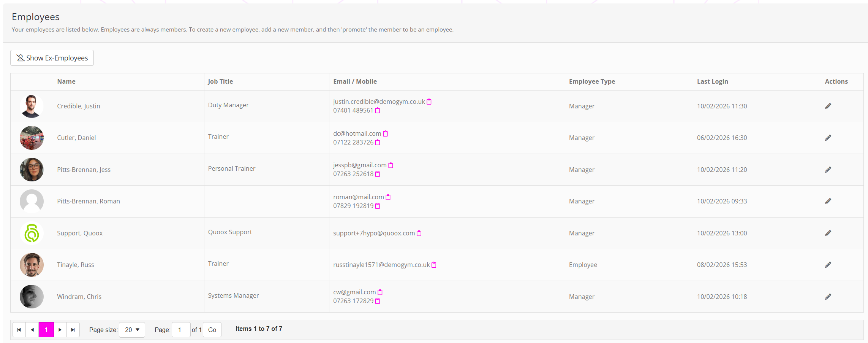Copy mobile number 07122 283726
Screen dimensions: 868x343
click(378, 143)
